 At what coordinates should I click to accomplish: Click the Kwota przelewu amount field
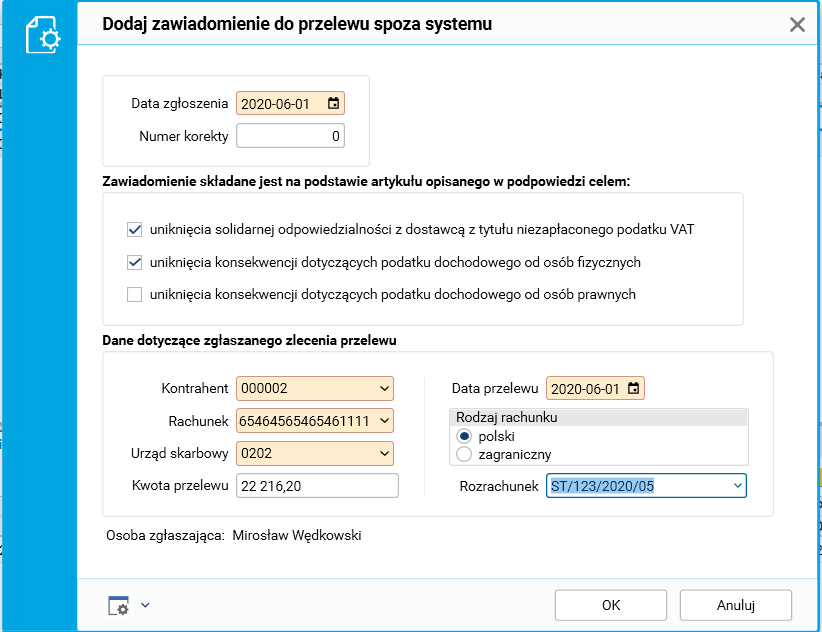[317, 486]
